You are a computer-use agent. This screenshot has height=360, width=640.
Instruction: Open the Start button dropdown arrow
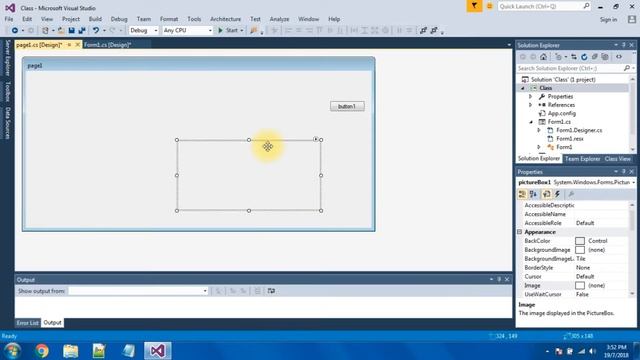click(x=242, y=31)
